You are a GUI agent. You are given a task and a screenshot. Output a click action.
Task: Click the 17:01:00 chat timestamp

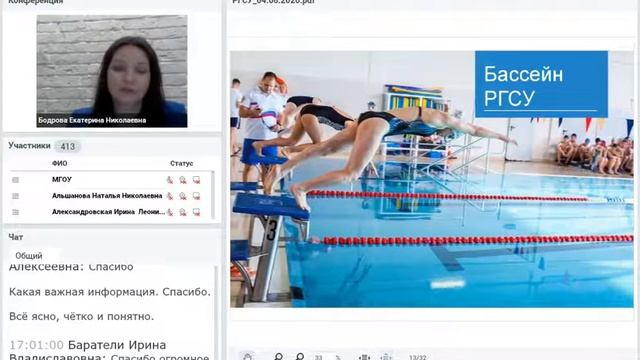click(x=36, y=345)
